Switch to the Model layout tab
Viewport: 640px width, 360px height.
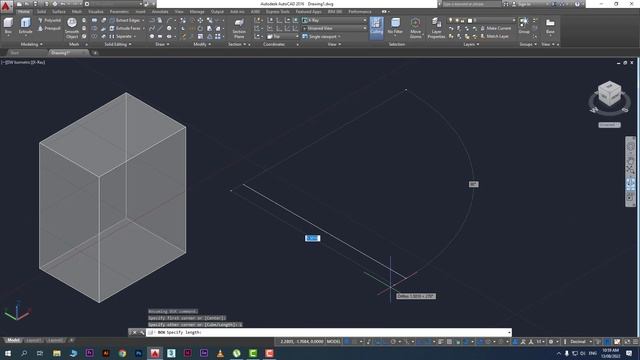(x=13, y=340)
